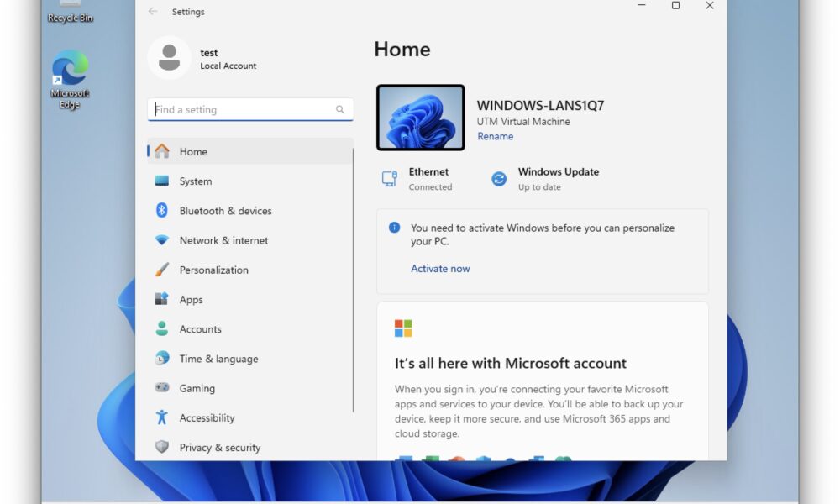840x504 pixels.
Task: Click the Rename link under PC name
Action: pos(496,136)
